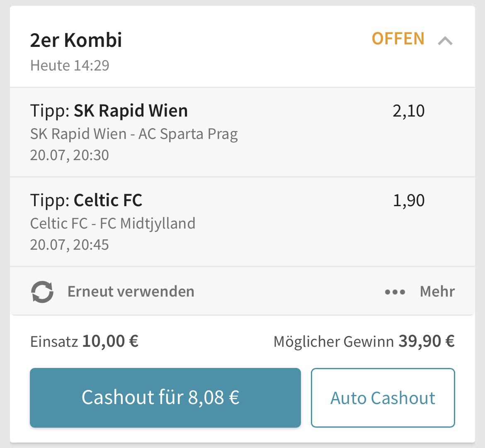
Task: Click the 20.07, 20:30 kickoff time
Action: point(69,155)
